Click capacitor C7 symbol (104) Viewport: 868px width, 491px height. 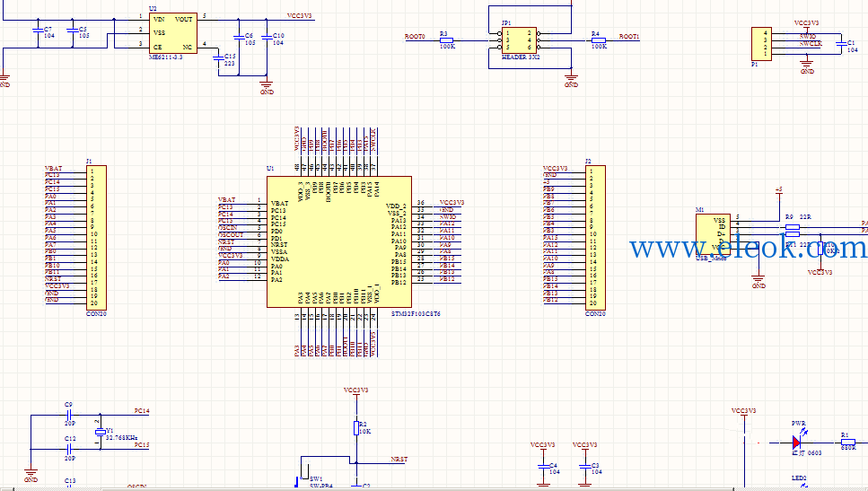38,31
